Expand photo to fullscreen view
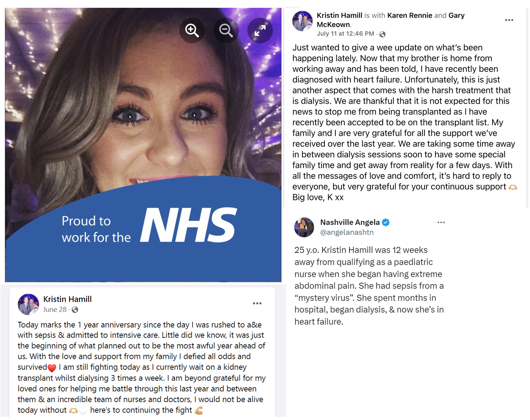Screen dimensions: 530x420 point(260,30)
